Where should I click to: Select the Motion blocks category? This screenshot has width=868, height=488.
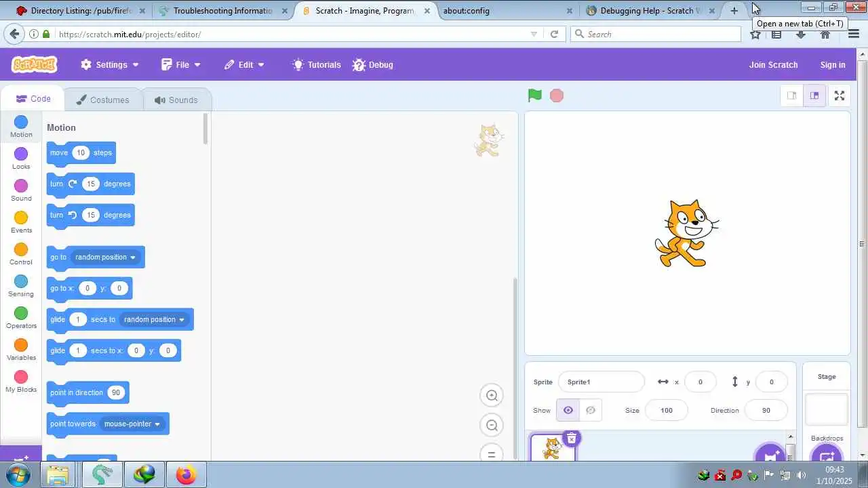click(21, 127)
